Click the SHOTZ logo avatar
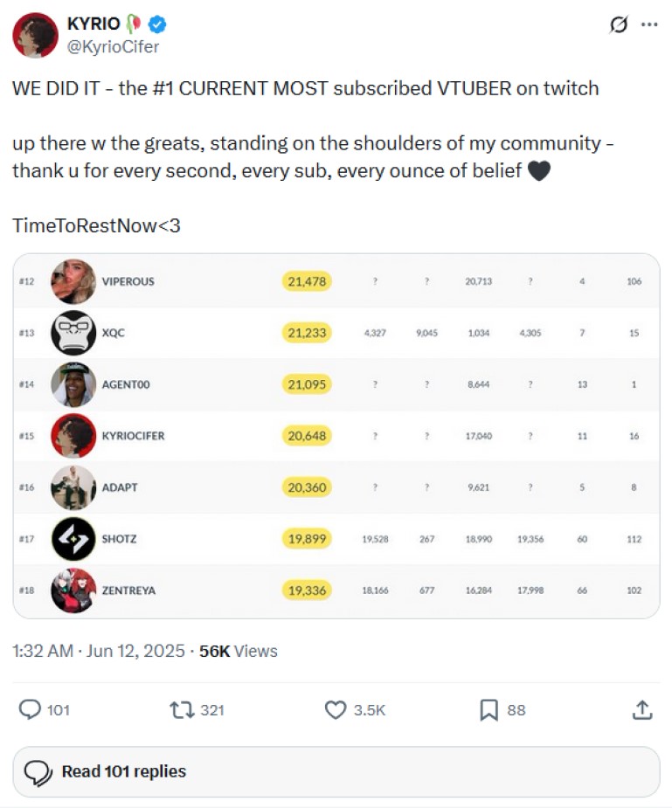Screen dimensions: 672x808 tap(73, 539)
